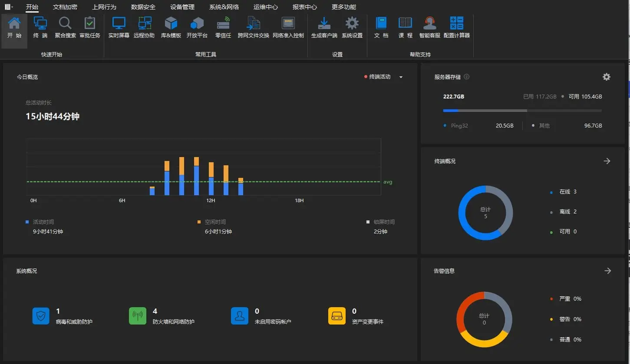Open the 配置计算器 configuration calculator

coord(456,27)
